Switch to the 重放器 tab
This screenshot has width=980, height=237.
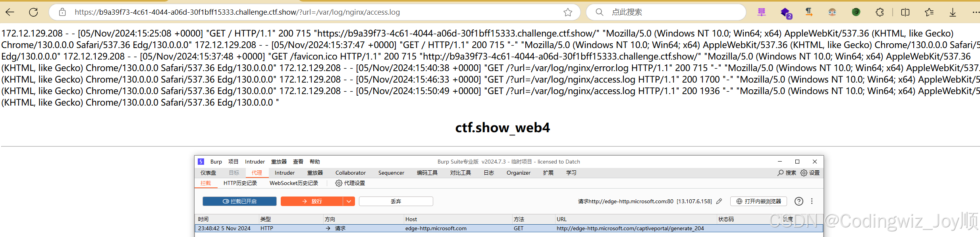click(x=315, y=173)
